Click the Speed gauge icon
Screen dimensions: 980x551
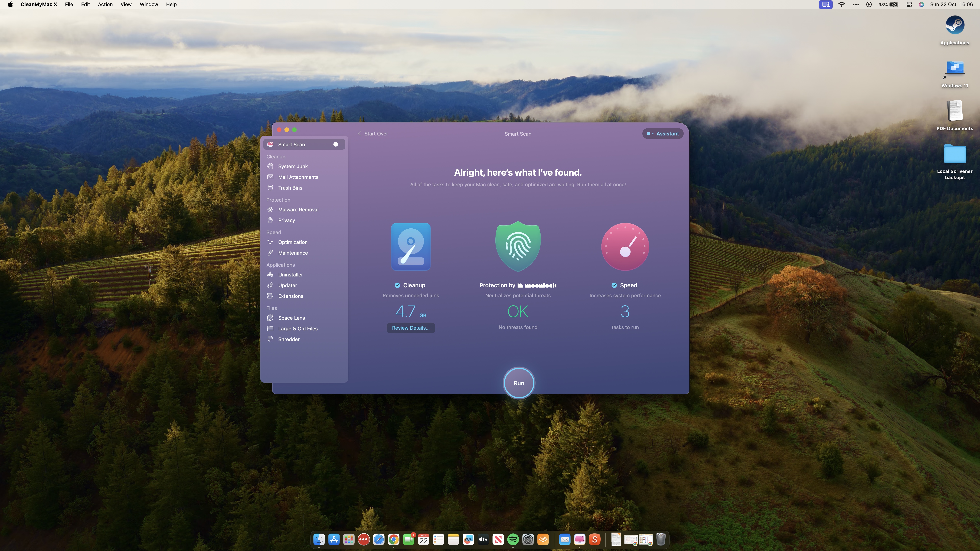click(625, 246)
